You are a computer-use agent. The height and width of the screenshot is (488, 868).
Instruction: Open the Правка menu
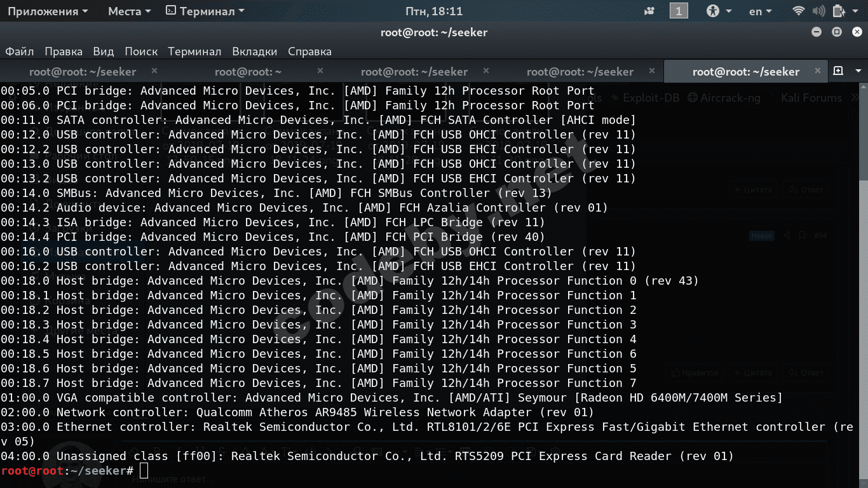tap(64, 51)
